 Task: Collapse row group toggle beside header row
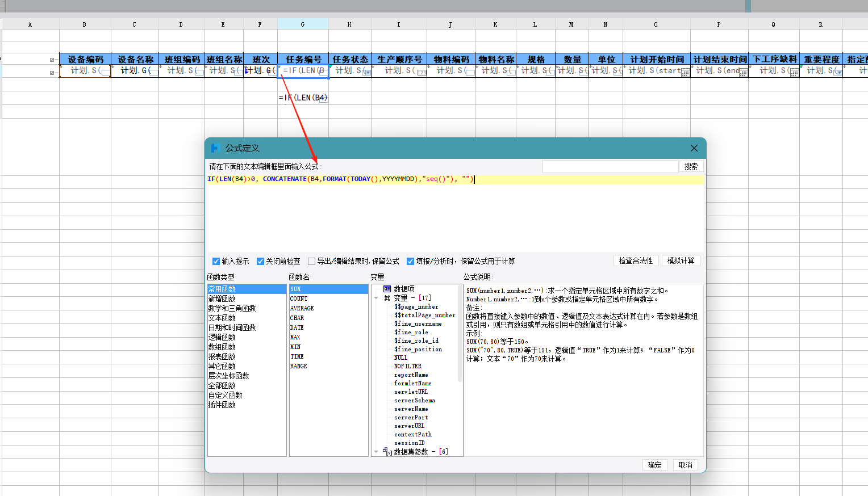(52, 60)
